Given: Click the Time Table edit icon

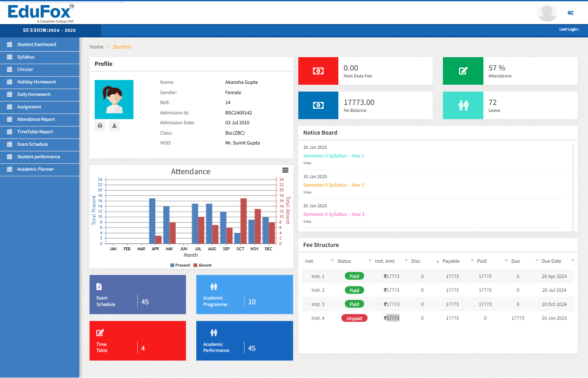Looking at the screenshot, I should 100,332.
